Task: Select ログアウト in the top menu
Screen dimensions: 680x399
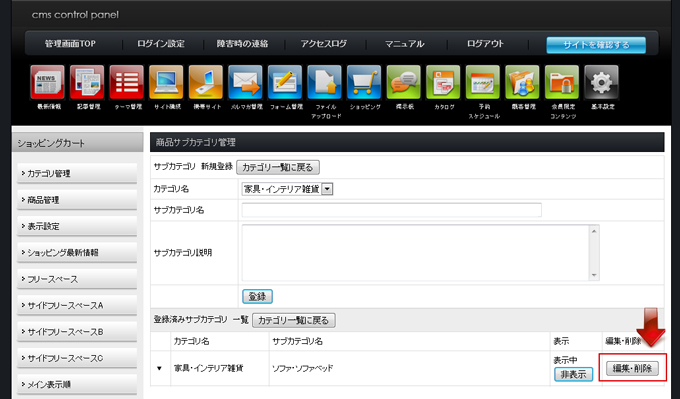Action: click(x=485, y=44)
